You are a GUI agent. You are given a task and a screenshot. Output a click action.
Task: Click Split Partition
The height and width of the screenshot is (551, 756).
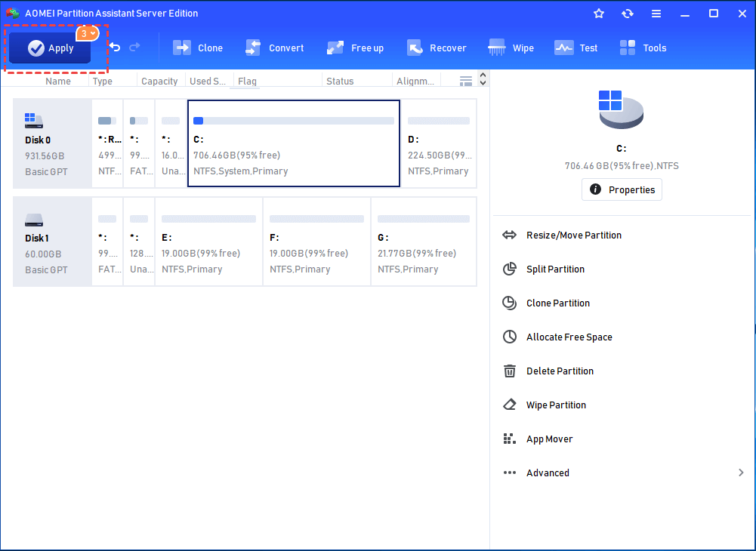coord(555,269)
